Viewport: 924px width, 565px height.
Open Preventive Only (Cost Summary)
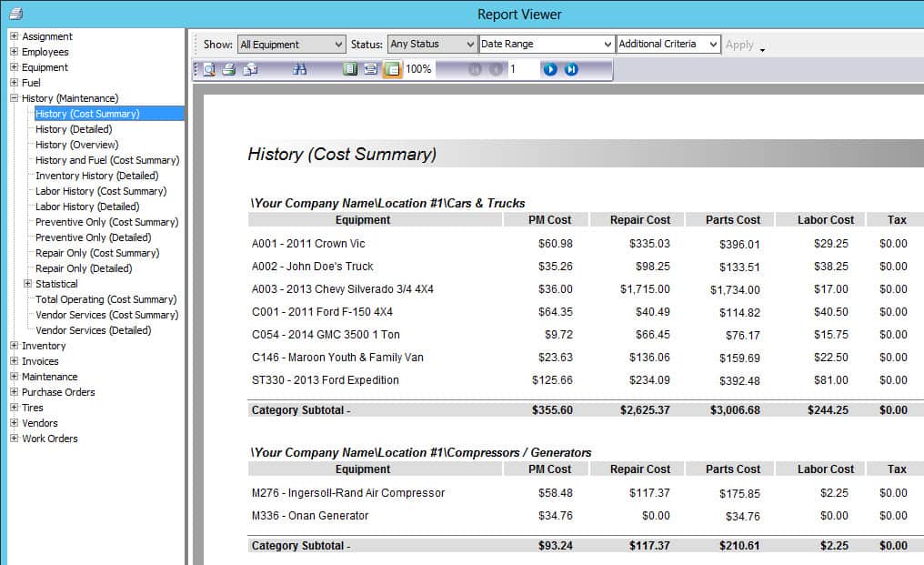106,222
